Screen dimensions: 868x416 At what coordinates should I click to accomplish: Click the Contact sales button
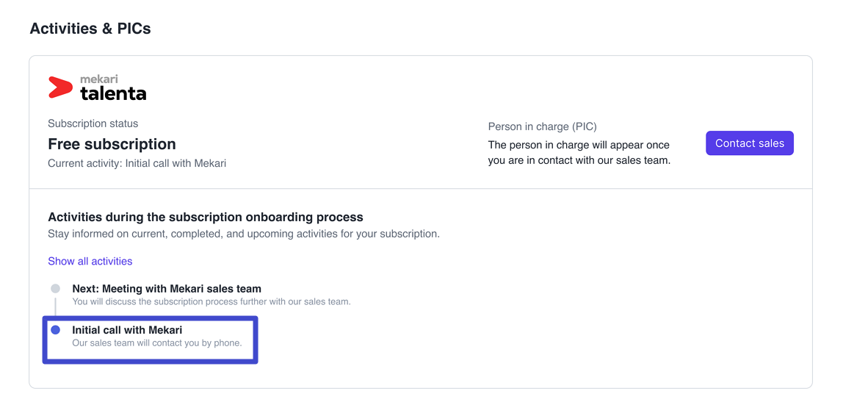click(750, 143)
